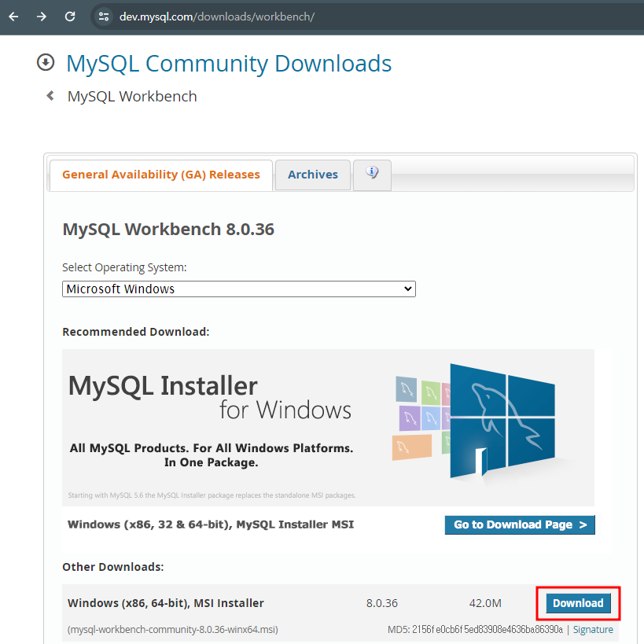Click the dropdown arrow on the OS combo box
This screenshot has height=644, width=644.
408,289
